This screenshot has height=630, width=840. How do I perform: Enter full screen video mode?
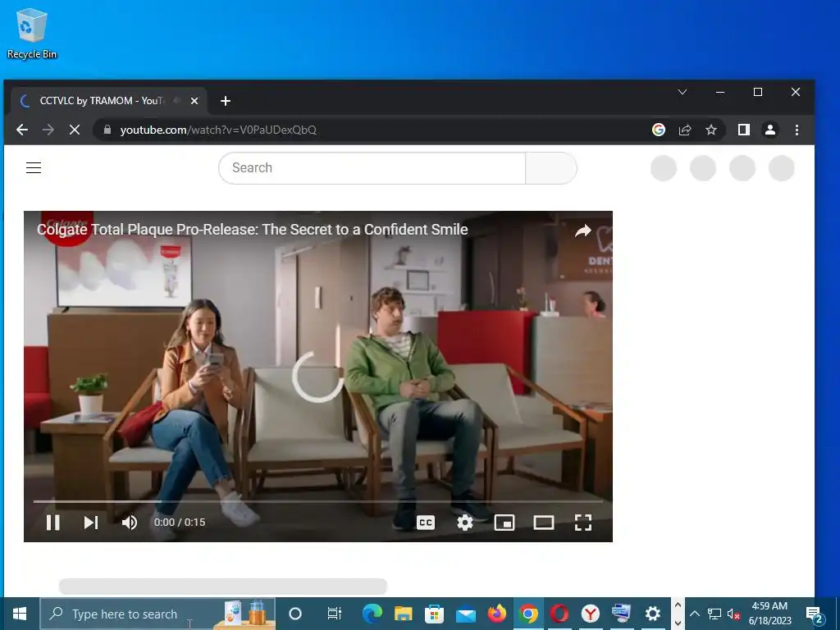583,523
